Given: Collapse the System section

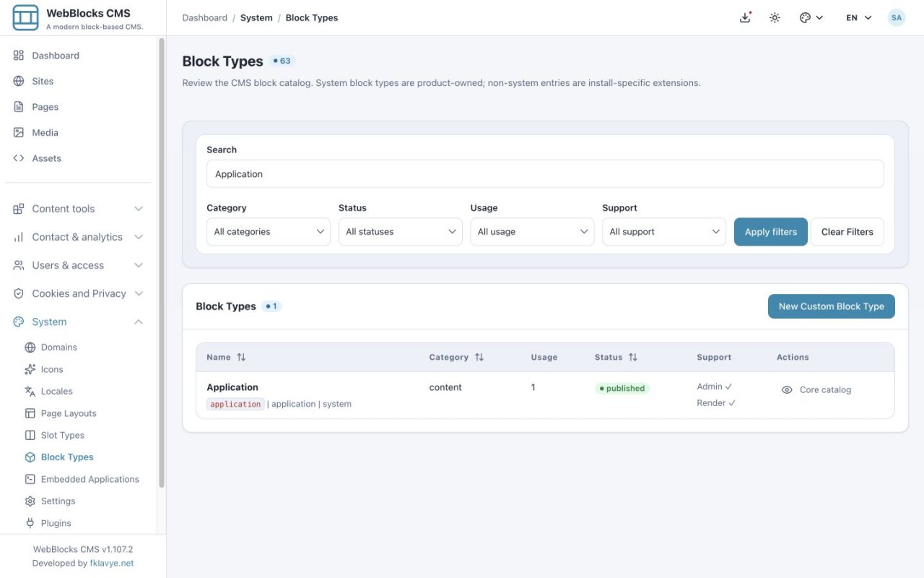Looking at the screenshot, I should pyautogui.click(x=78, y=322).
